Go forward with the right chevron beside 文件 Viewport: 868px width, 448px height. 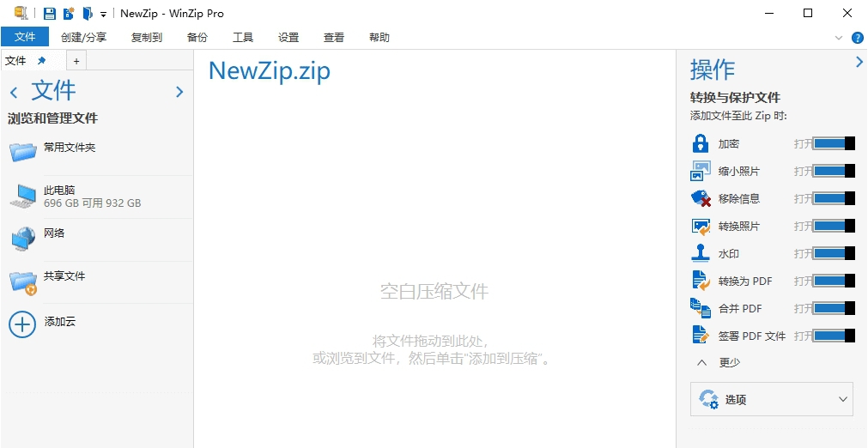(179, 92)
